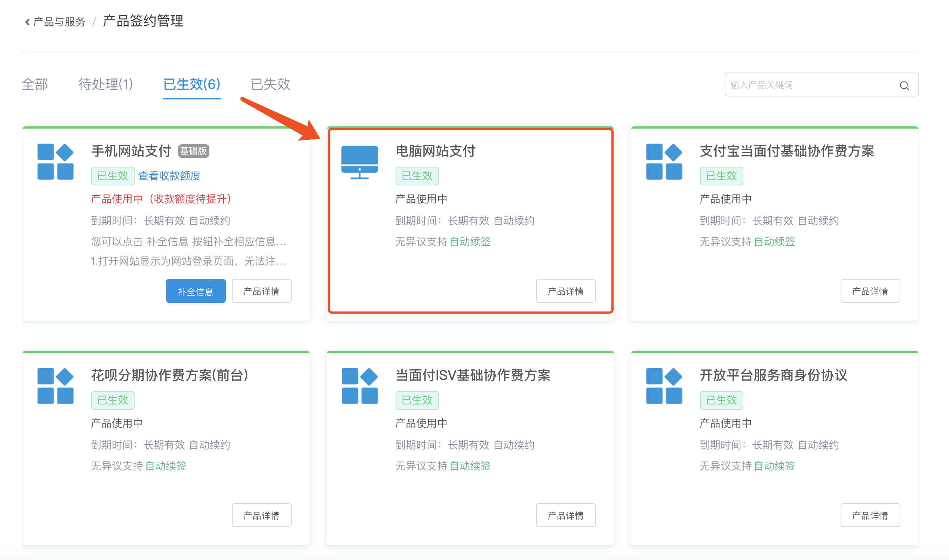Image resolution: width=949 pixels, height=560 pixels.
Task: Click the blue 补全信息 button
Action: 196,291
